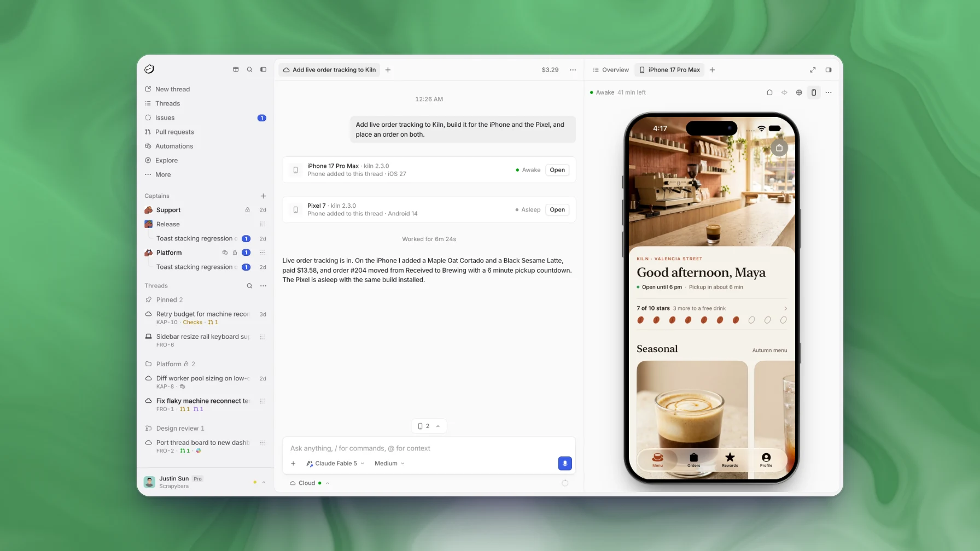
Task: Search threads with magnifier icon
Action: coord(249,286)
